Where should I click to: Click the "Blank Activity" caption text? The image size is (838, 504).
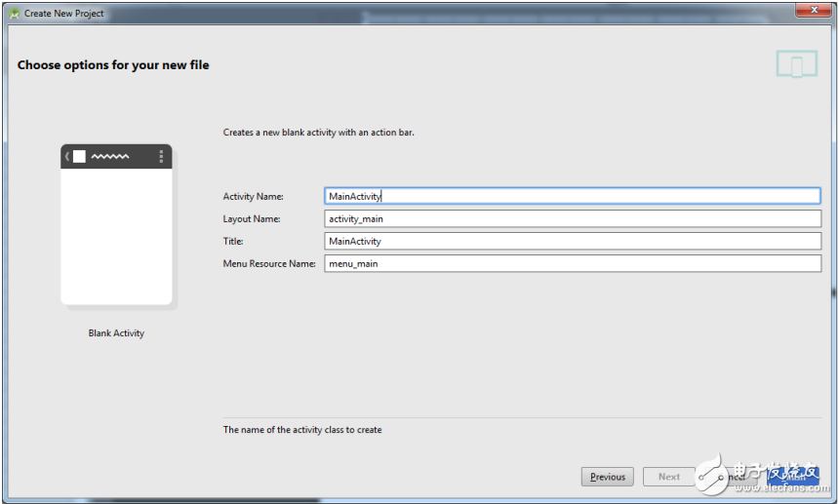tap(116, 333)
